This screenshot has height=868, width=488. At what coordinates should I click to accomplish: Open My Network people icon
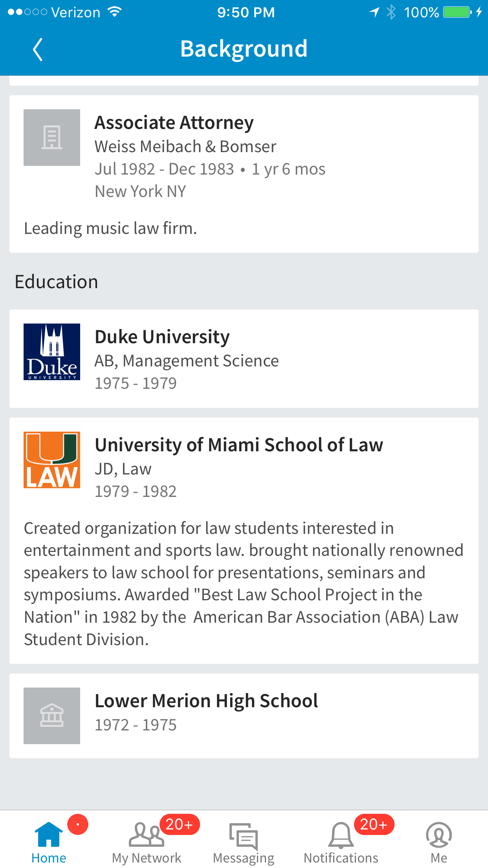pos(146,834)
